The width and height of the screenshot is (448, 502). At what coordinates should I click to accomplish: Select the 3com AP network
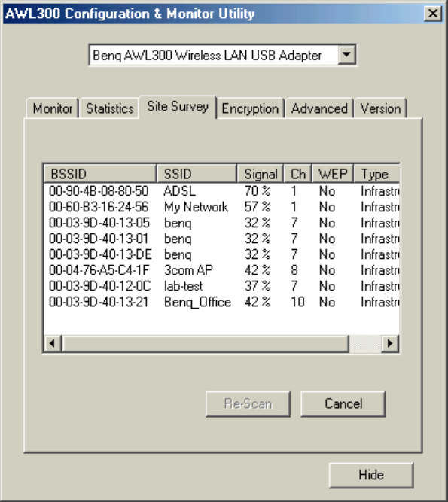click(x=188, y=270)
